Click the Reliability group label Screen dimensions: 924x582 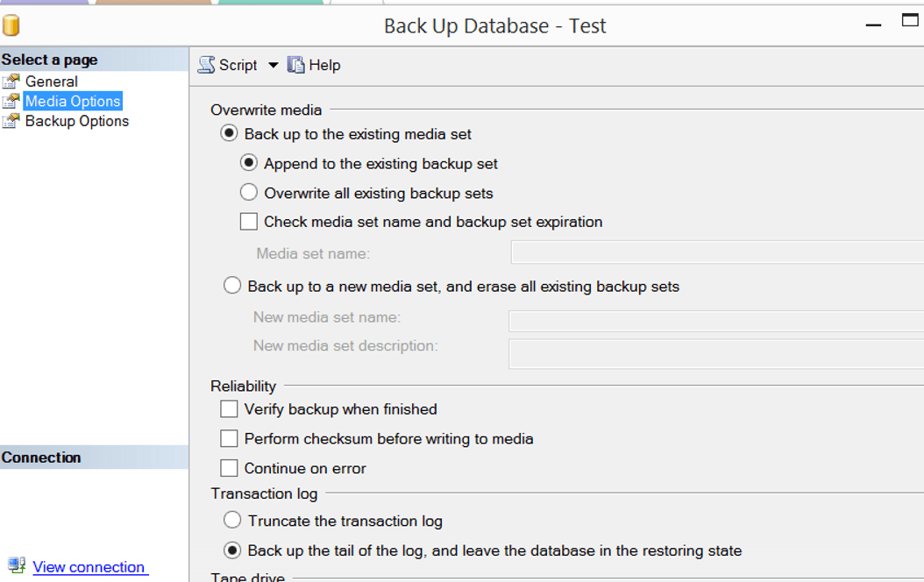tap(244, 386)
